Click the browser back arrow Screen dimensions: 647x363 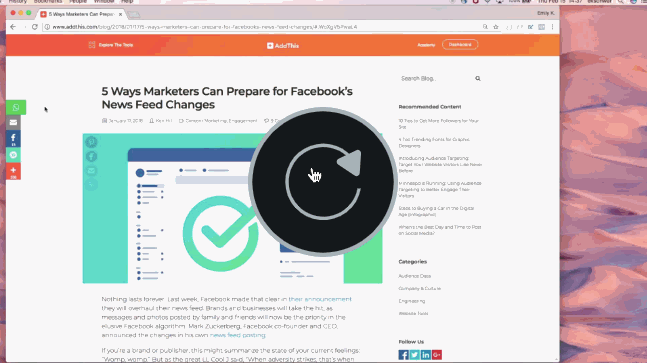point(13,27)
